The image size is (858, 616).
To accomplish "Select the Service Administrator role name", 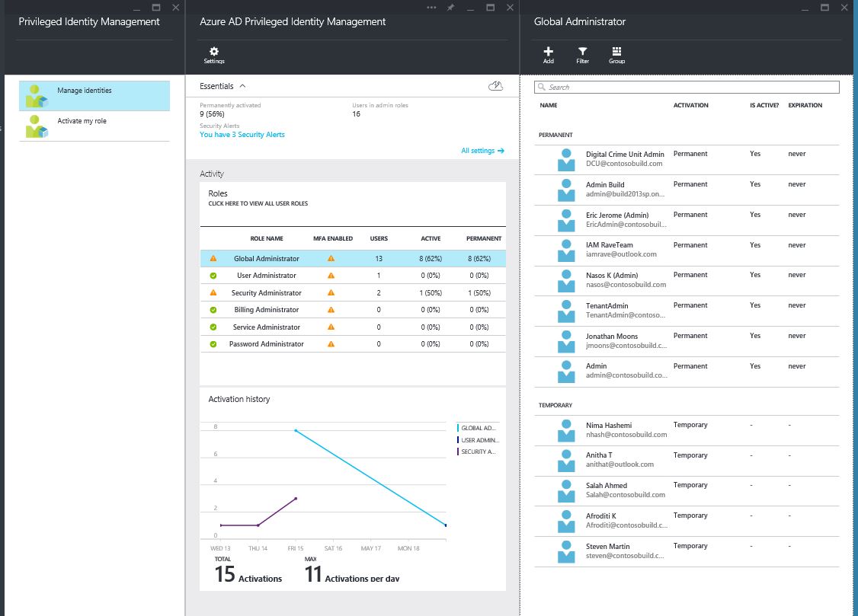I will coord(267,327).
